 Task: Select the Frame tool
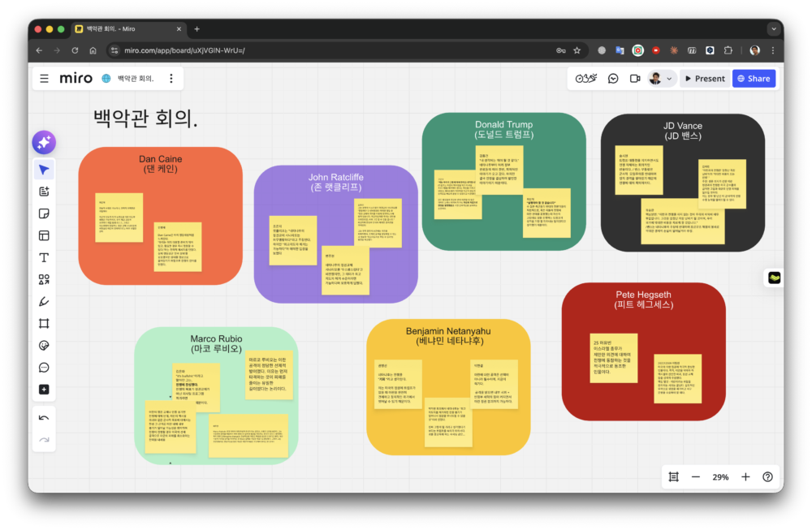pos(44,323)
